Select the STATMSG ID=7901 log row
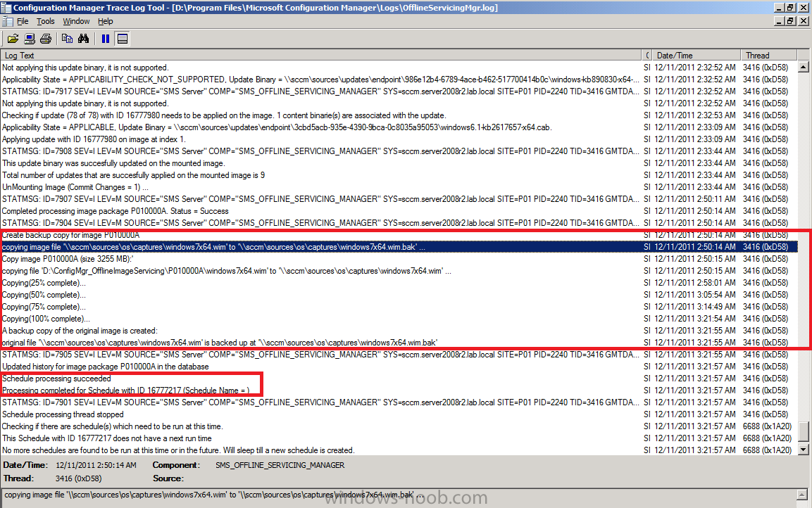 tap(399, 402)
